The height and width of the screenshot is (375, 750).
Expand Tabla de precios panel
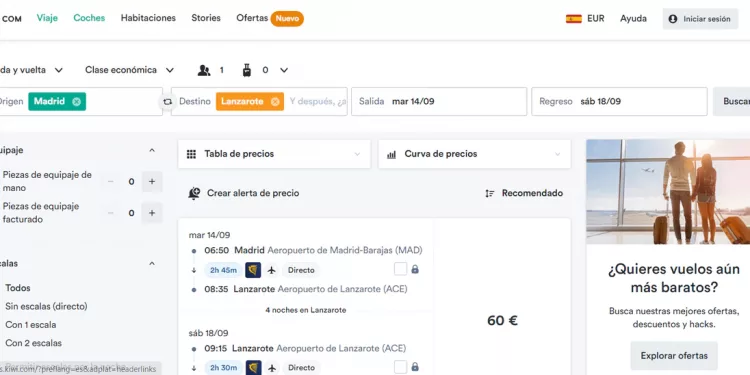coord(274,154)
